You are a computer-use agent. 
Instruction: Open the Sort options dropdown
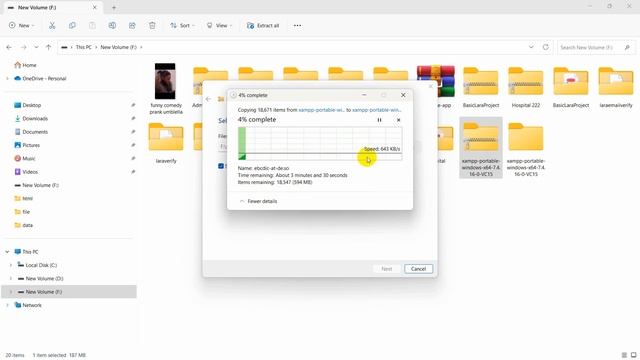(x=182, y=25)
